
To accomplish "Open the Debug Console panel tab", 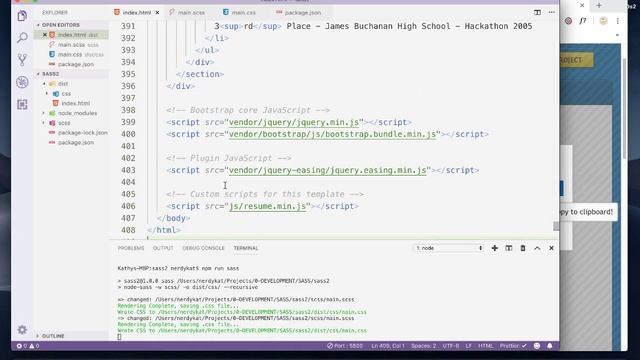I will coord(203,248).
